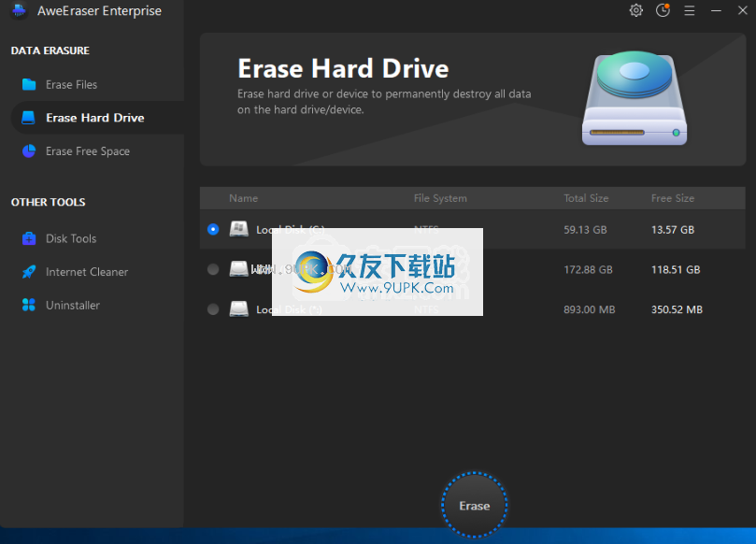The width and height of the screenshot is (756, 544).
Task: Click the 172.88 GB drive icon
Action: [x=238, y=269]
